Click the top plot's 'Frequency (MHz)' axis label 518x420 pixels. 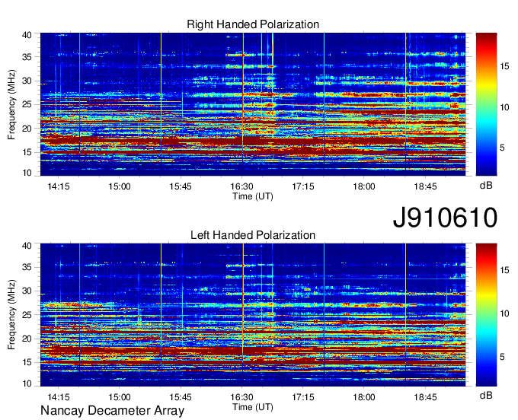11,104
